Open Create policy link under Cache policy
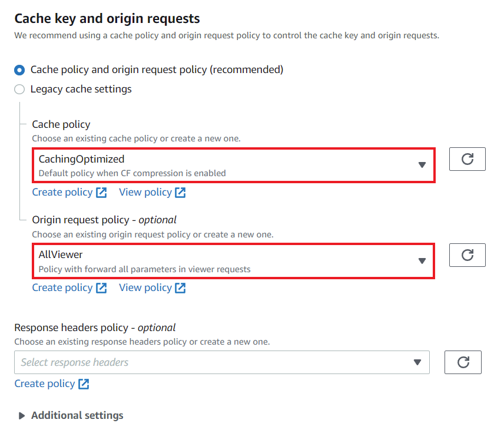The width and height of the screenshot is (504, 433). point(62,192)
